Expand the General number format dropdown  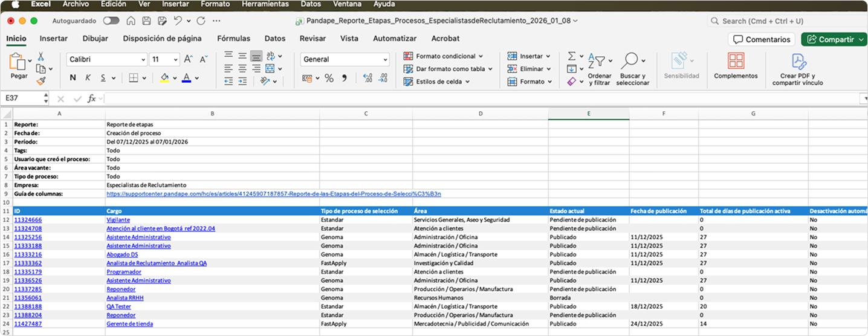point(385,59)
